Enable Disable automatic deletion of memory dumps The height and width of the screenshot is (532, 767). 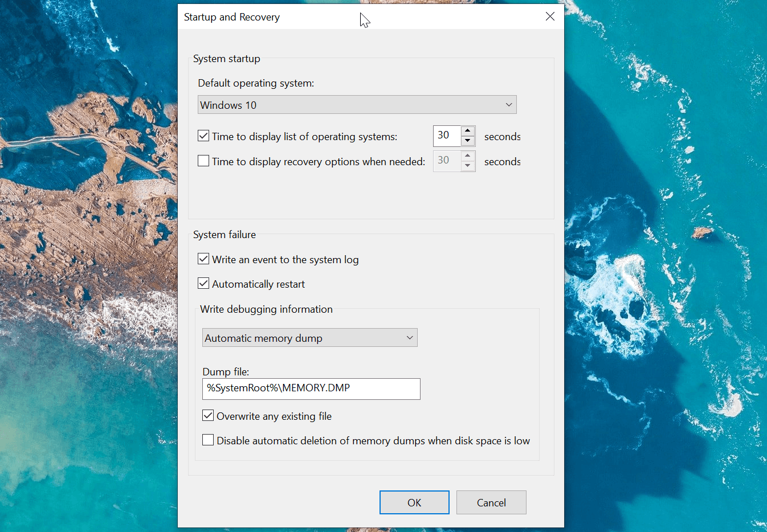pyautogui.click(x=208, y=440)
